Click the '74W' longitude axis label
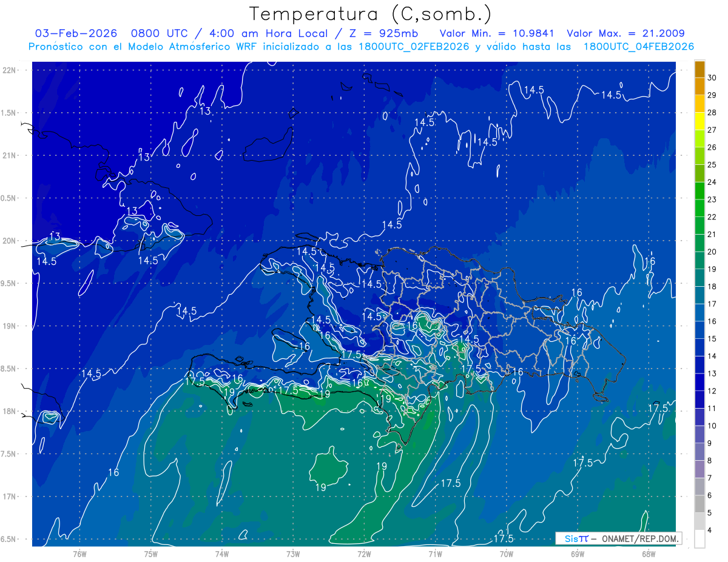Viewport: 728px width, 562px height. coord(222,554)
